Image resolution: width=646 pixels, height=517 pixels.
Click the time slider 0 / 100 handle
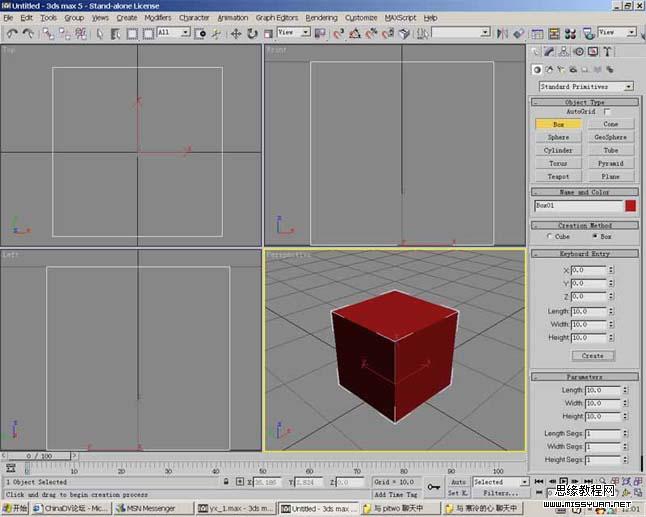click(39, 456)
